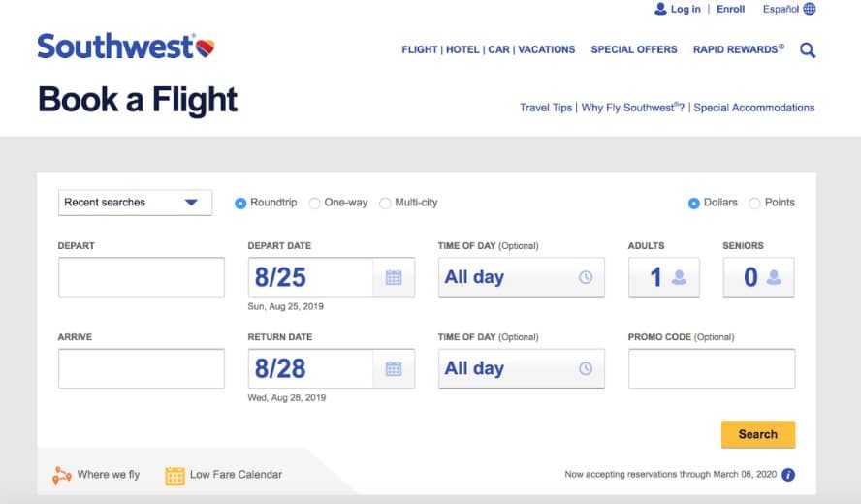Select the Multi-city trip option
861x504 pixels.
pos(385,203)
